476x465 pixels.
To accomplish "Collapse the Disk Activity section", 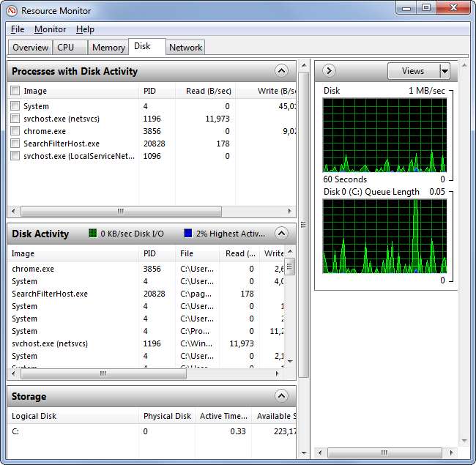I will 282,234.
